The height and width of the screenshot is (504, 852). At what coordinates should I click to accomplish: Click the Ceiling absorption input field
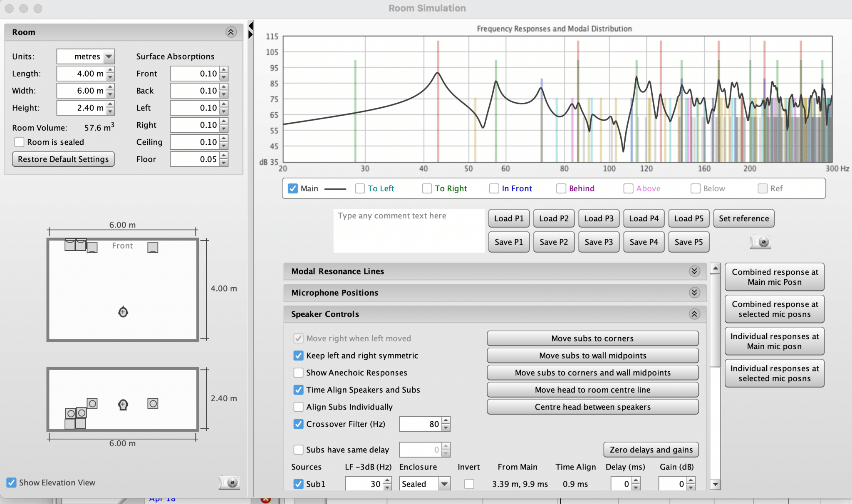(x=195, y=142)
